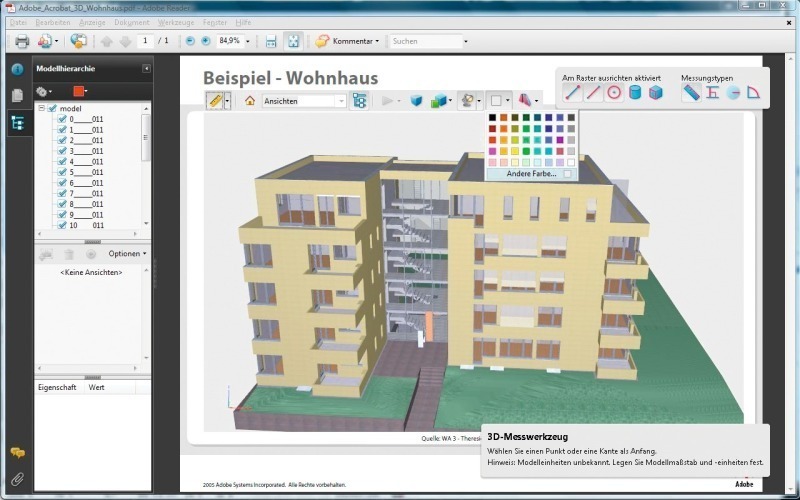Collapse the model tree root node

[x=41, y=108]
